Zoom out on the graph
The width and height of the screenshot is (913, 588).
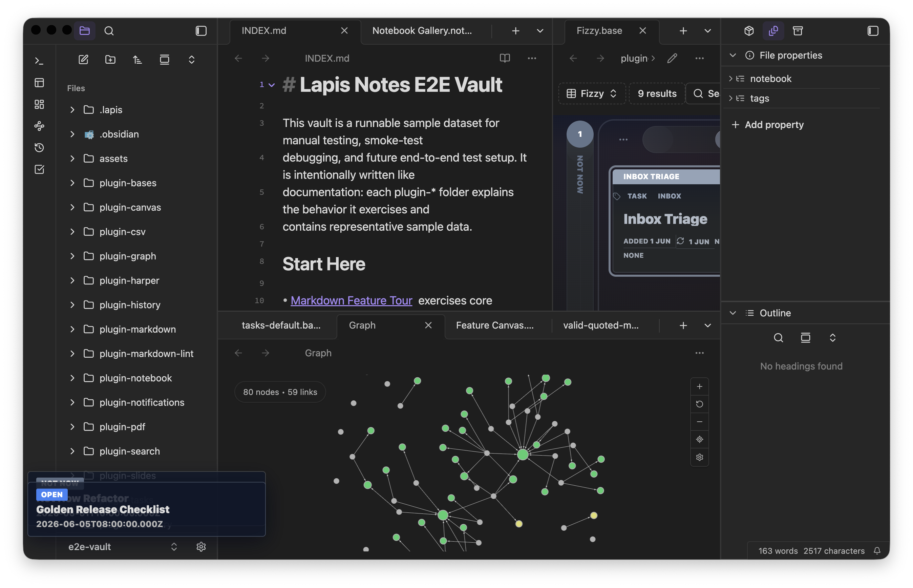click(700, 422)
